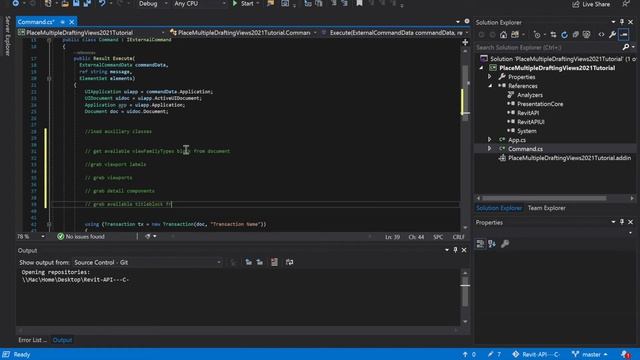Open the Server Explorer side tab
This screenshot has width=640, height=360.
pos(7,36)
